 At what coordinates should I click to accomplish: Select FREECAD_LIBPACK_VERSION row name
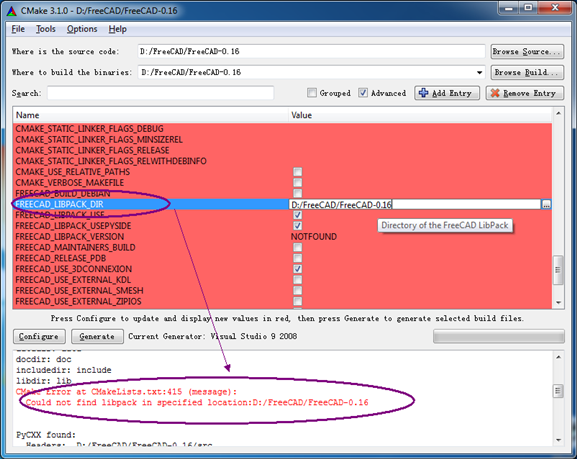70,237
